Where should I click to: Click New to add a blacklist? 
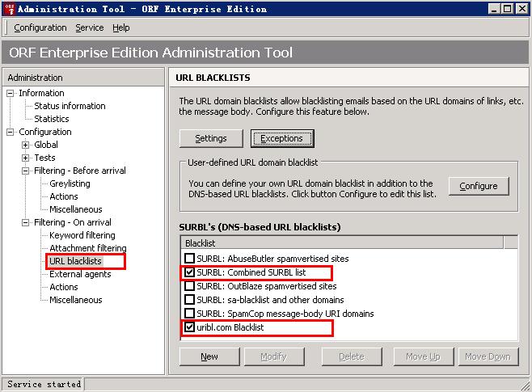pos(209,356)
